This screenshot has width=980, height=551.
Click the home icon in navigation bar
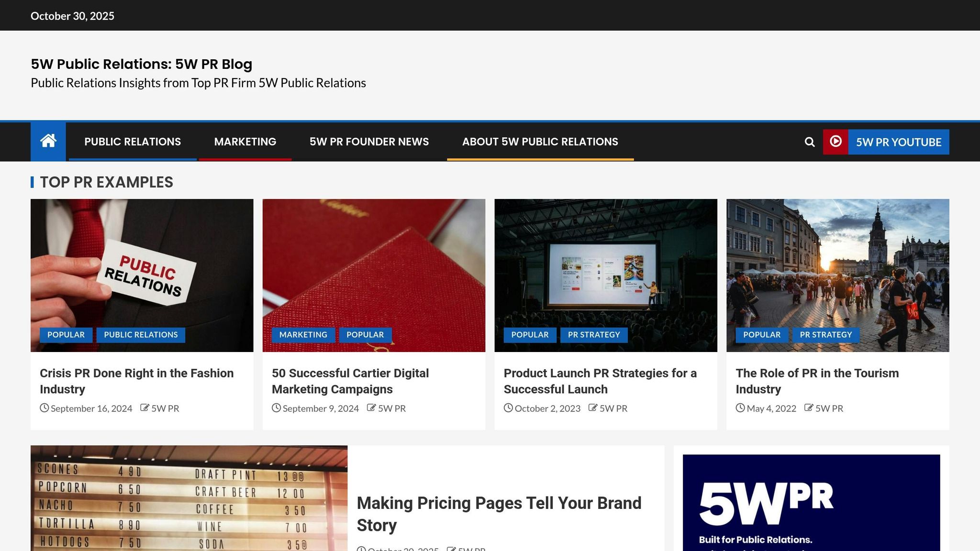click(48, 141)
